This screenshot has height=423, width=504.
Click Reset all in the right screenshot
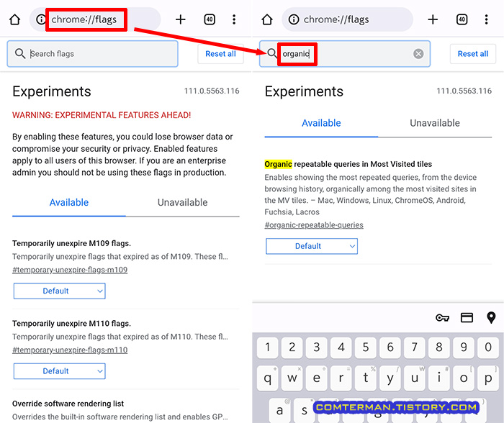tap(473, 54)
